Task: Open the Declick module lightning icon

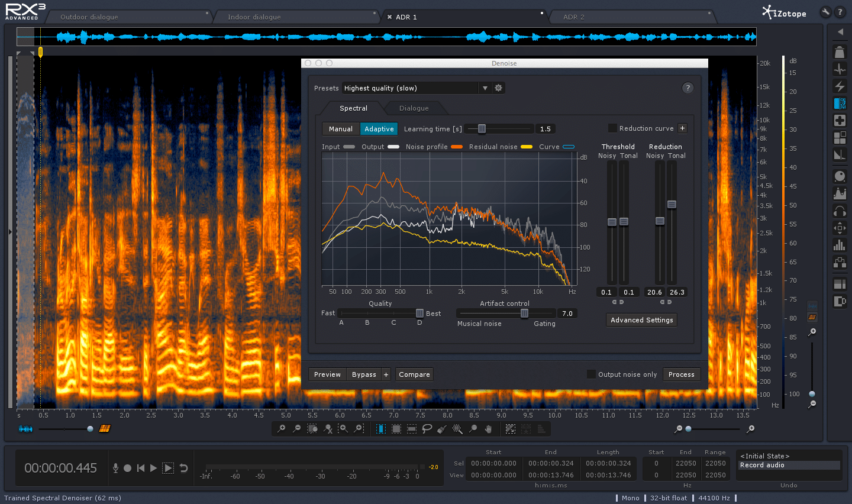Action: [x=840, y=86]
